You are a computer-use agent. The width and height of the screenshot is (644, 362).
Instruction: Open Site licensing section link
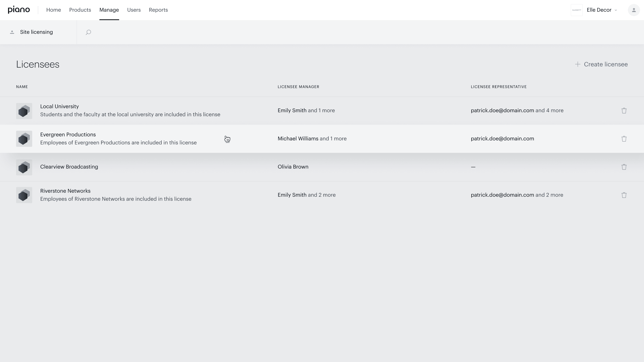(36, 32)
